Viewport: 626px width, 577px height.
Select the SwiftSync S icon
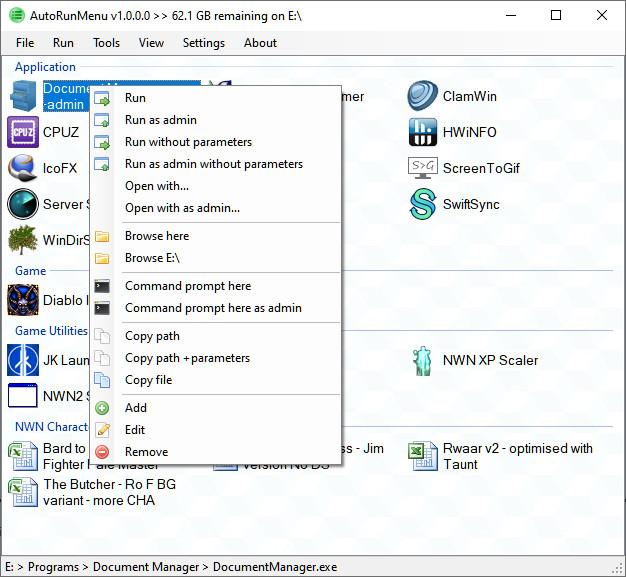click(x=423, y=204)
